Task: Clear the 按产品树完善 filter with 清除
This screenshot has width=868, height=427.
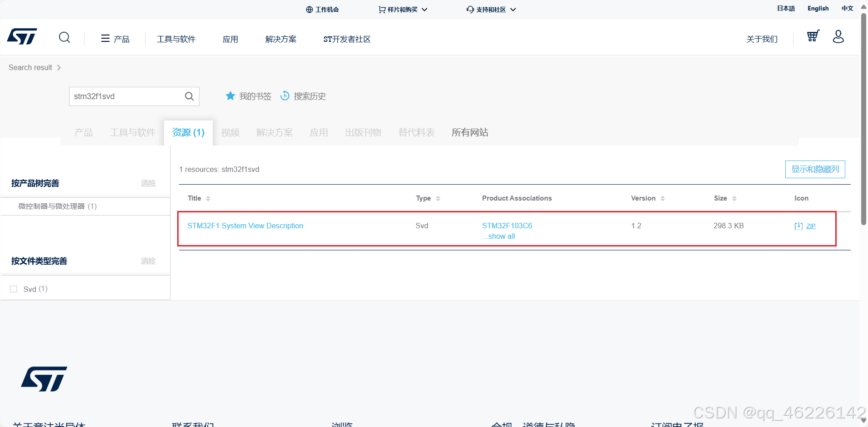Action: click(x=148, y=183)
